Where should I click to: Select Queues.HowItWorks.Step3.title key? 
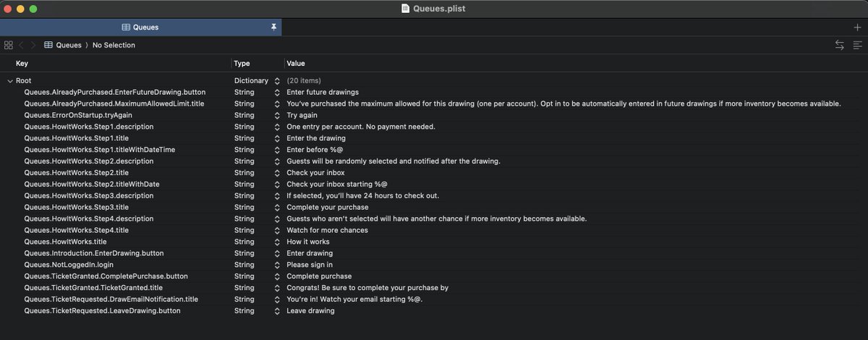[77, 208]
